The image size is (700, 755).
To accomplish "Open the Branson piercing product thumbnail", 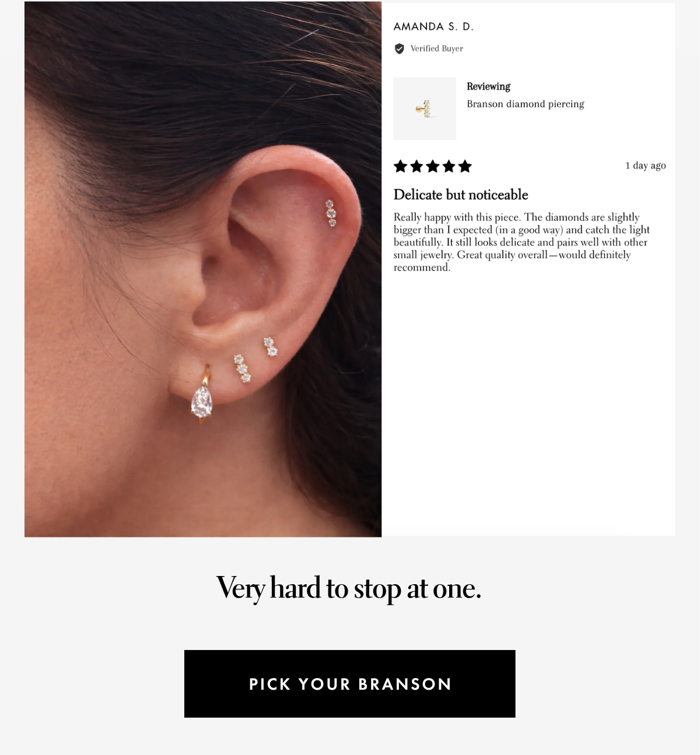I will coord(425,108).
